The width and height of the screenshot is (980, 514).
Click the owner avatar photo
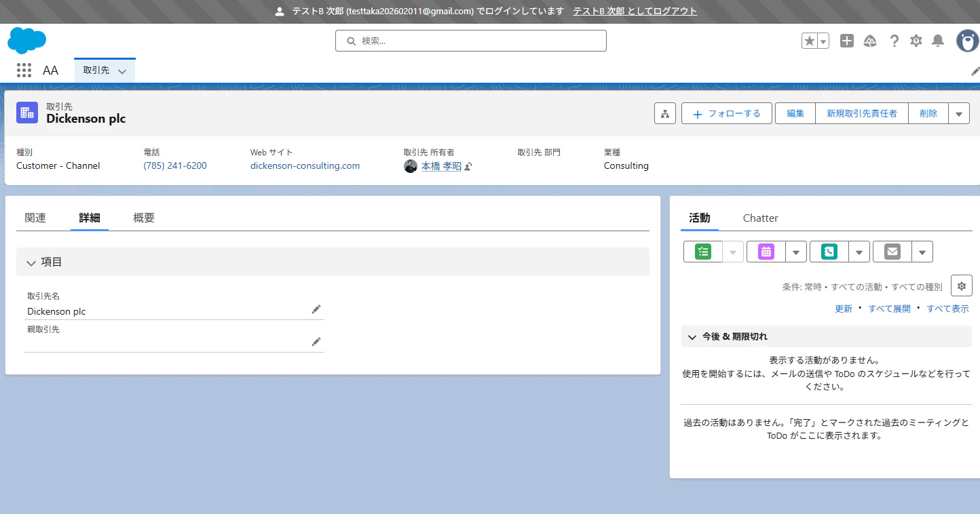411,166
